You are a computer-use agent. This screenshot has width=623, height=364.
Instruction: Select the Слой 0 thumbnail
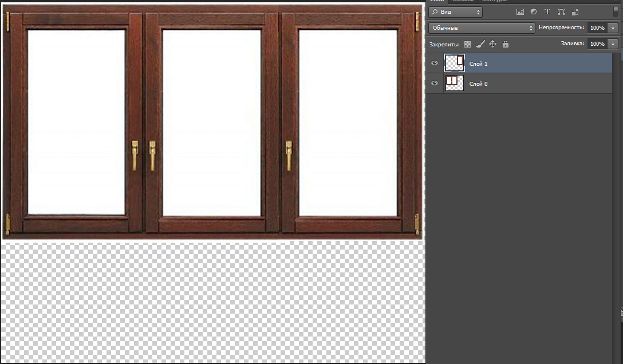click(x=455, y=83)
